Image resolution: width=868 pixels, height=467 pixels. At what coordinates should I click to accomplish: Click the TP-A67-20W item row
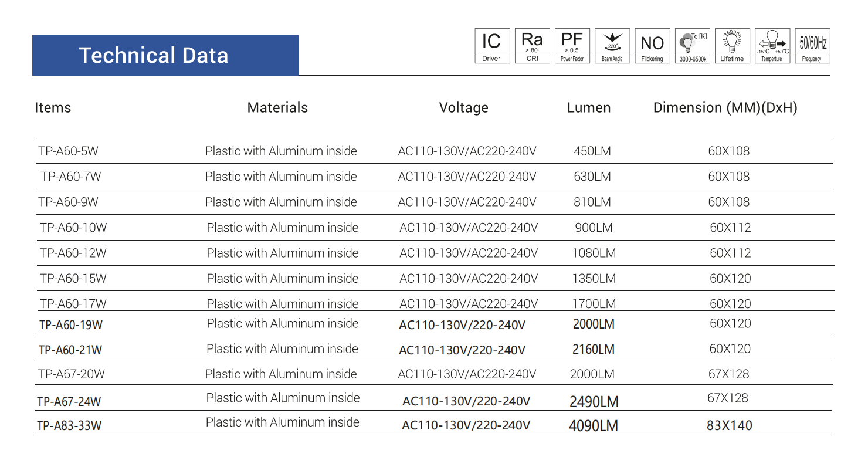(72, 374)
